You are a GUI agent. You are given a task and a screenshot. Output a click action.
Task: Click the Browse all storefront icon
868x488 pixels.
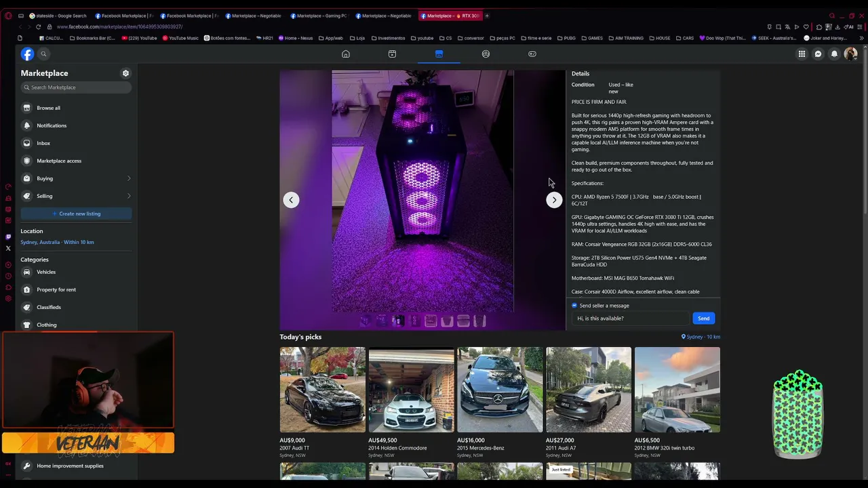click(27, 108)
